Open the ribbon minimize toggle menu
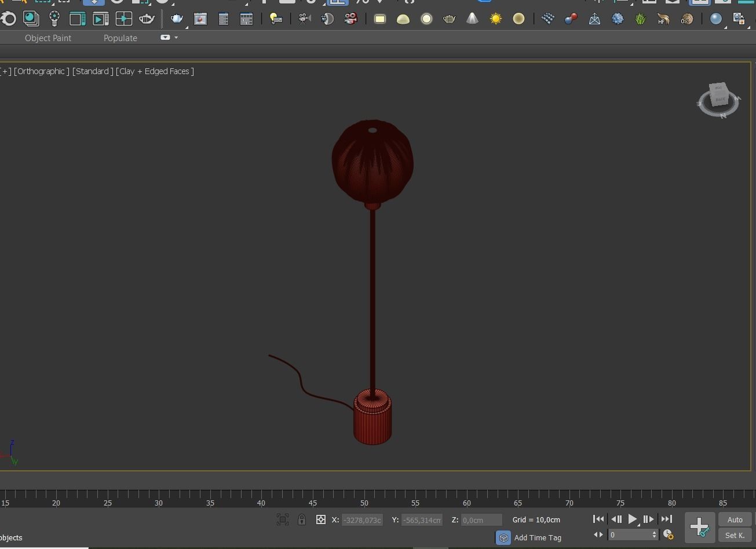This screenshot has width=756, height=549. 165,38
